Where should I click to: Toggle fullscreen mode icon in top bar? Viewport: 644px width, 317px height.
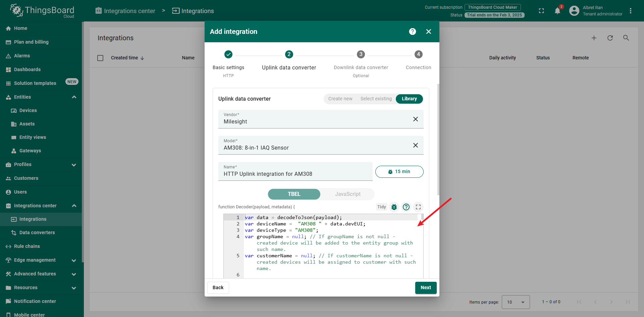[x=541, y=11]
